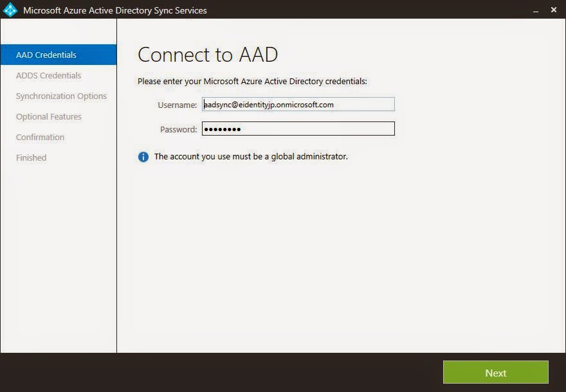Click inside the Username input field
This screenshot has width=566, height=392.
tap(298, 104)
